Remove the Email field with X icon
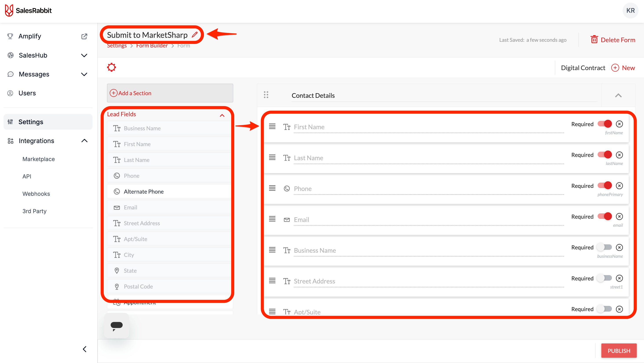The width and height of the screenshot is (644, 363). point(619,216)
